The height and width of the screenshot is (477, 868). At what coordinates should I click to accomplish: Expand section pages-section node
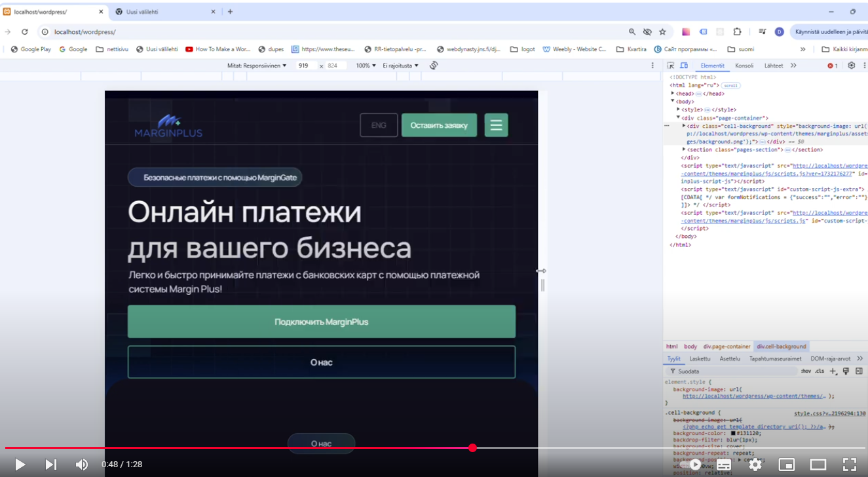click(684, 149)
